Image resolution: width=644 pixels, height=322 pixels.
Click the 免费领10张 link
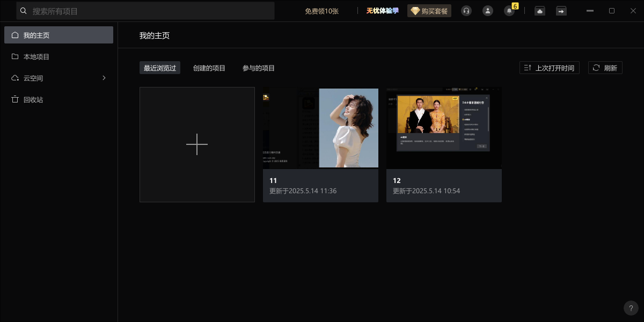click(321, 11)
